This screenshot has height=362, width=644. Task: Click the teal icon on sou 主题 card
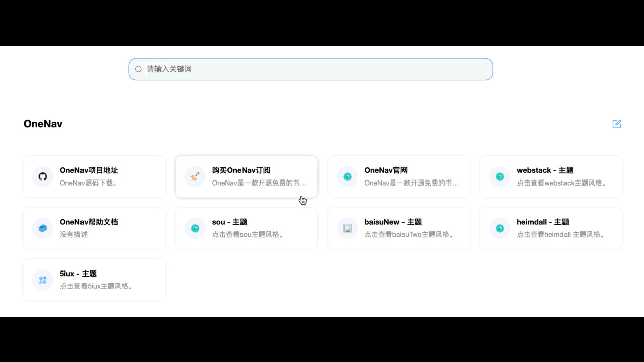[195, 228]
